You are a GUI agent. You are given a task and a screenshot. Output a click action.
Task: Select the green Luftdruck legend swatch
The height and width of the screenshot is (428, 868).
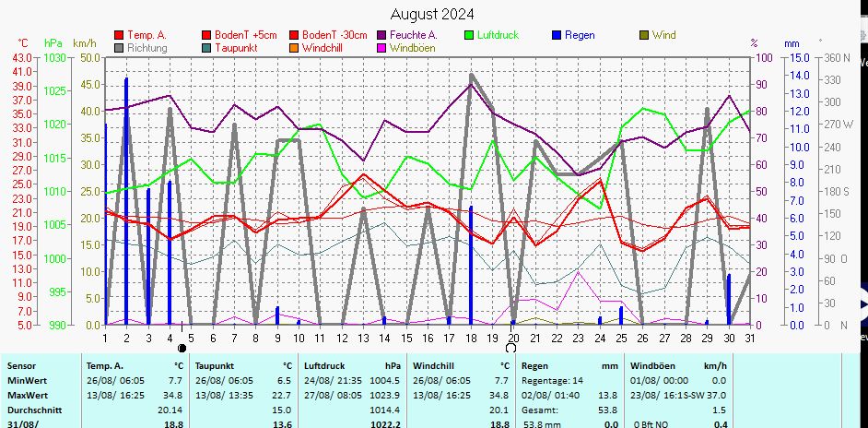pyautogui.click(x=468, y=35)
